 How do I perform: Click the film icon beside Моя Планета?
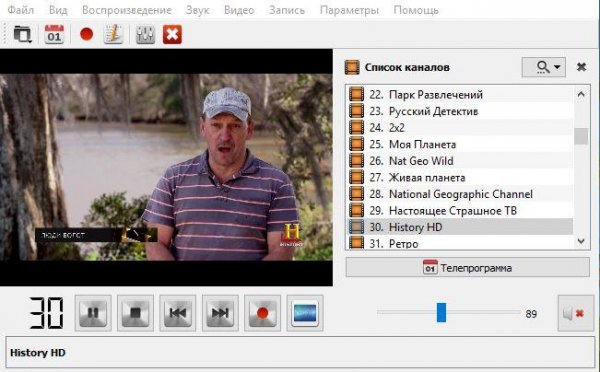(356, 144)
